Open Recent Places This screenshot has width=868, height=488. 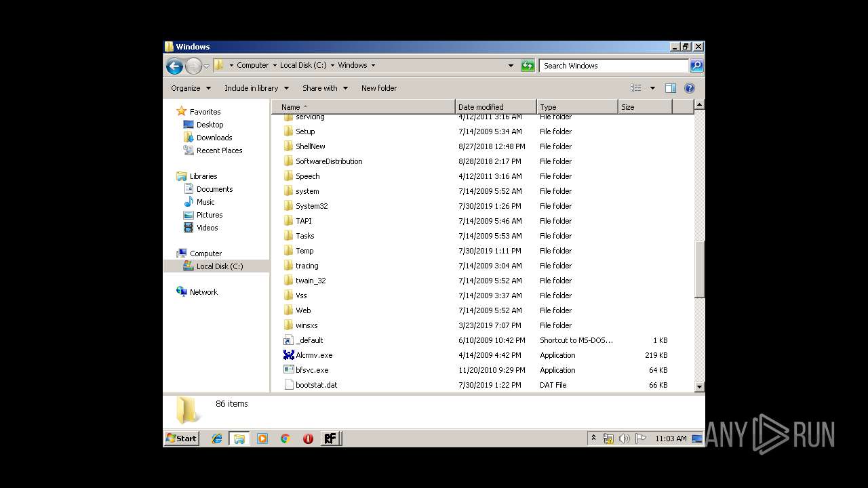click(x=219, y=150)
